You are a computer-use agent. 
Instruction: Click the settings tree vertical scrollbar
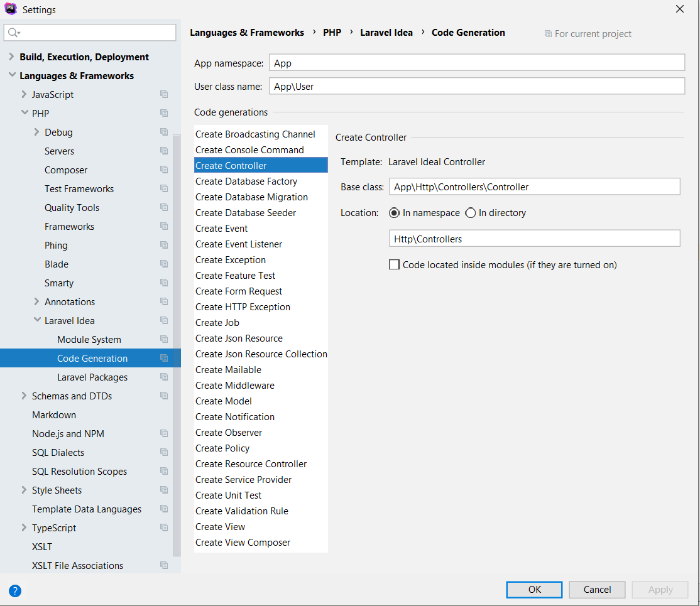click(177, 345)
